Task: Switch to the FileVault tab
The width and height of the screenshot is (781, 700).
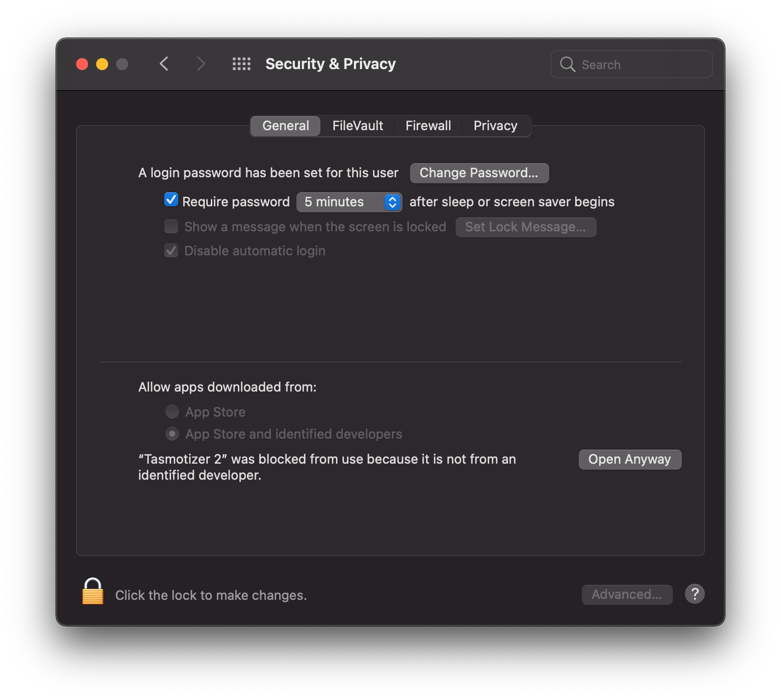Action: coord(357,126)
